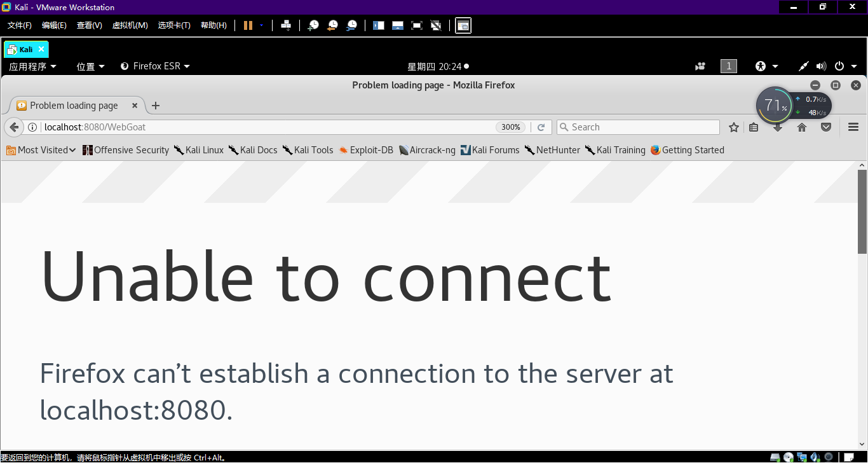Open the 编辑(E) menu

click(54, 25)
